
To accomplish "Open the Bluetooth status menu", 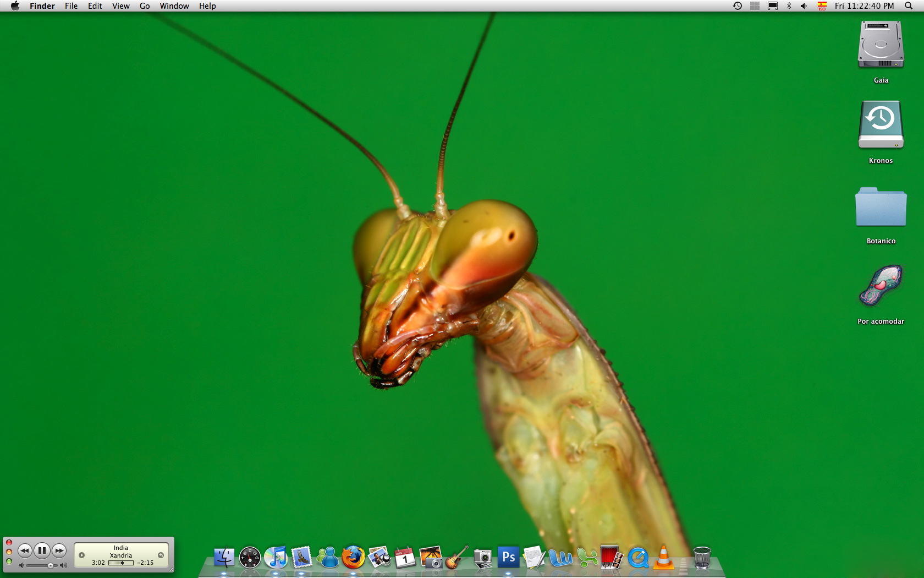I will click(x=789, y=6).
